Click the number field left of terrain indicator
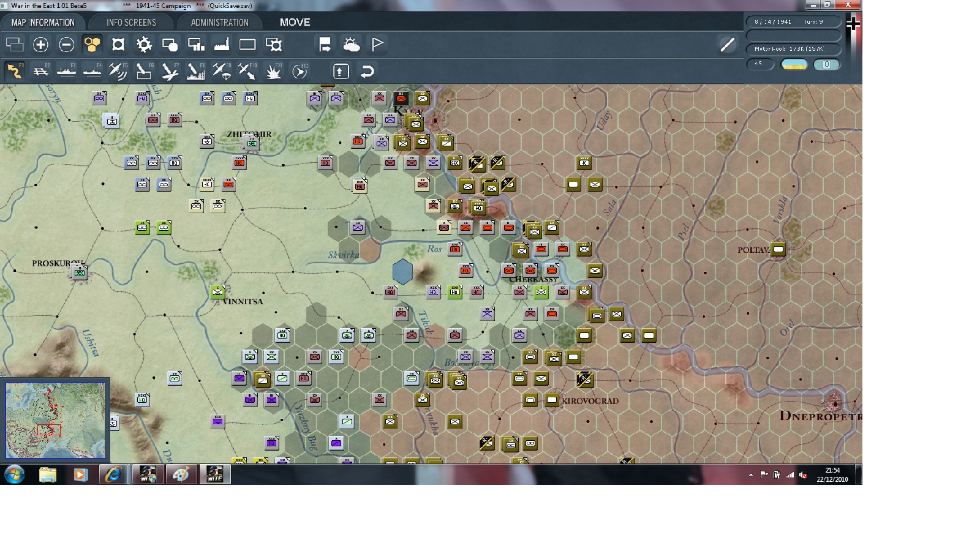The height and width of the screenshot is (551, 980). [x=760, y=64]
